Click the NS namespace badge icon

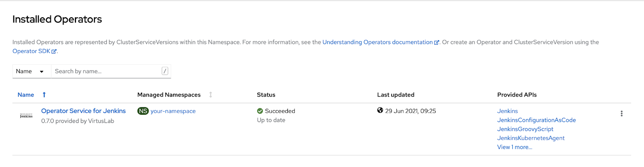[x=143, y=111]
